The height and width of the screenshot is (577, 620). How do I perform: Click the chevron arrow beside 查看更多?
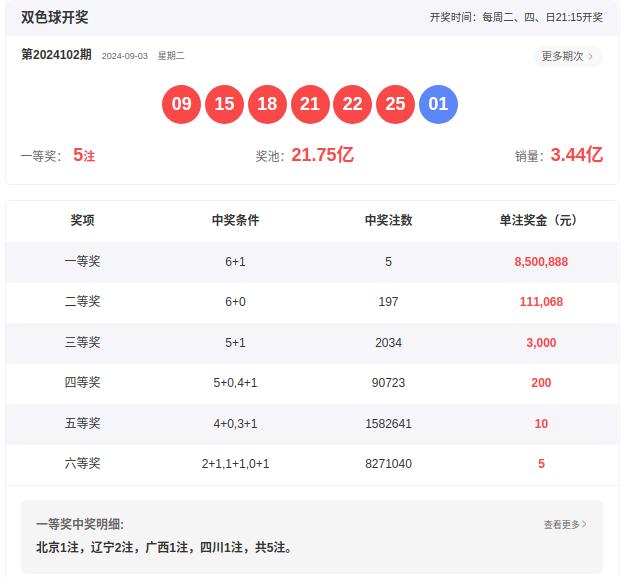[584, 524]
